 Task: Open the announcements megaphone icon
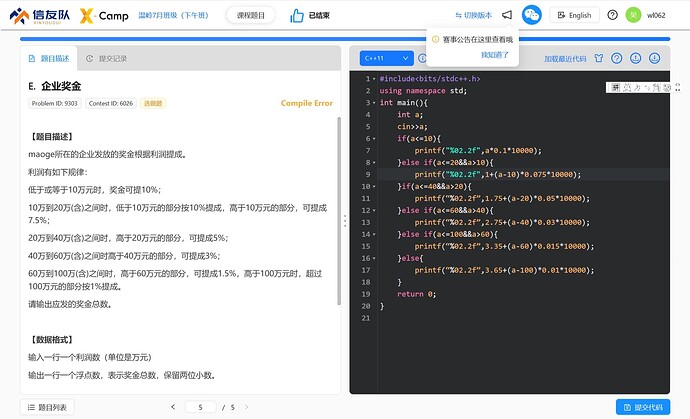(x=507, y=15)
